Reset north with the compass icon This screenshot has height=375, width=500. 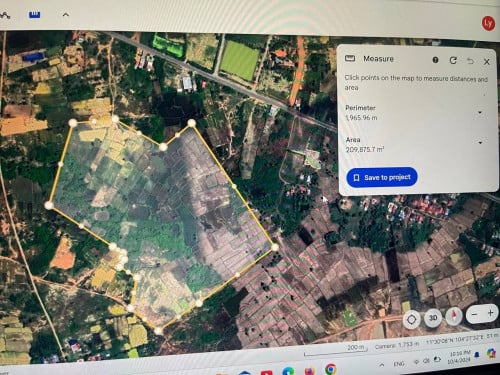click(x=454, y=316)
